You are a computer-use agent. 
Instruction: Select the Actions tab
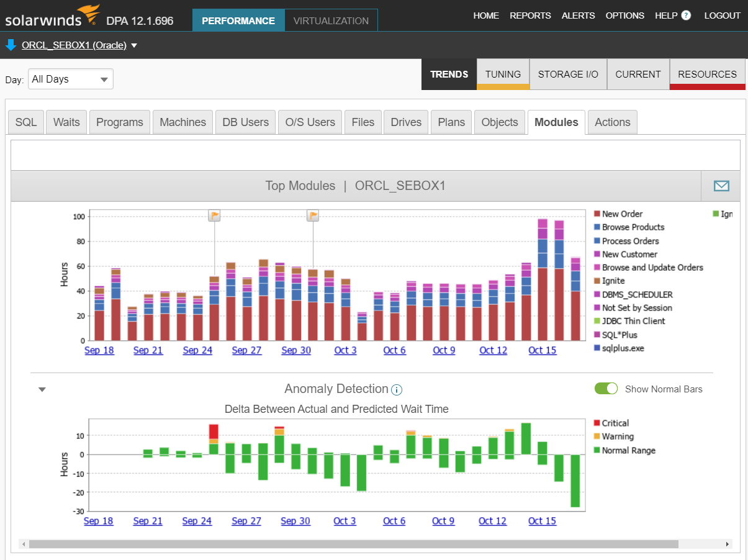point(613,122)
